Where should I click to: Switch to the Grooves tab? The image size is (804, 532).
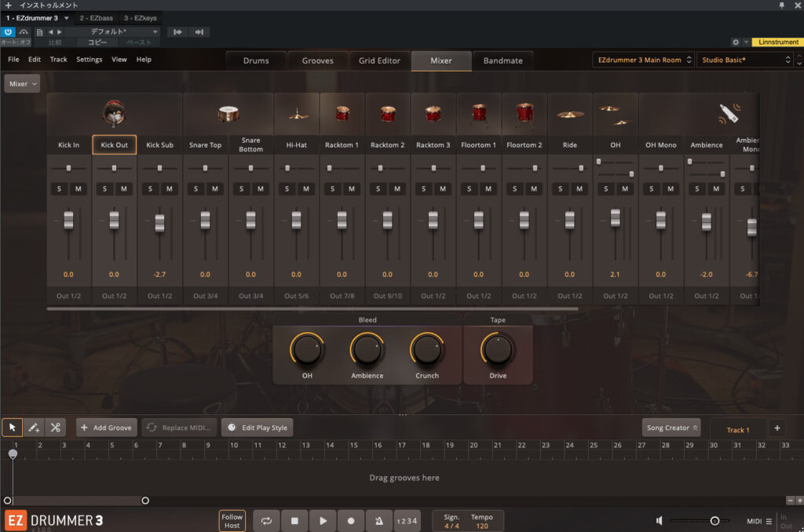317,60
